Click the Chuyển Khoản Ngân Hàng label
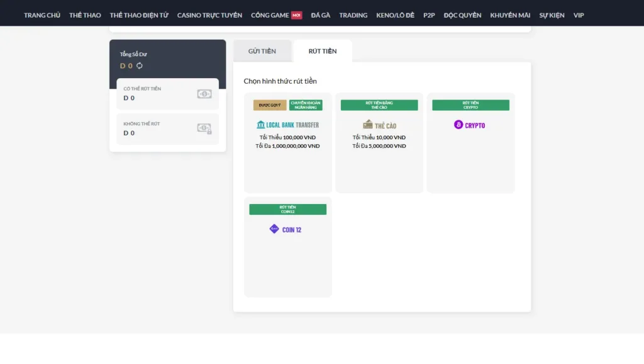This screenshot has width=644, height=364. tap(306, 105)
